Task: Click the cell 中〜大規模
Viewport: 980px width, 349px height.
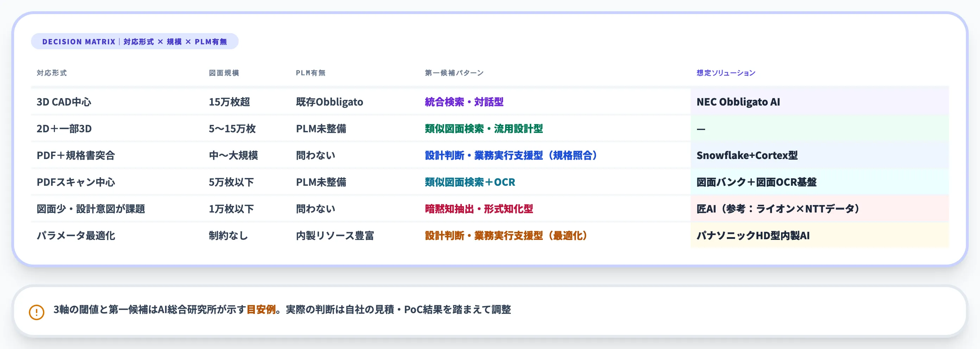Action: click(233, 155)
